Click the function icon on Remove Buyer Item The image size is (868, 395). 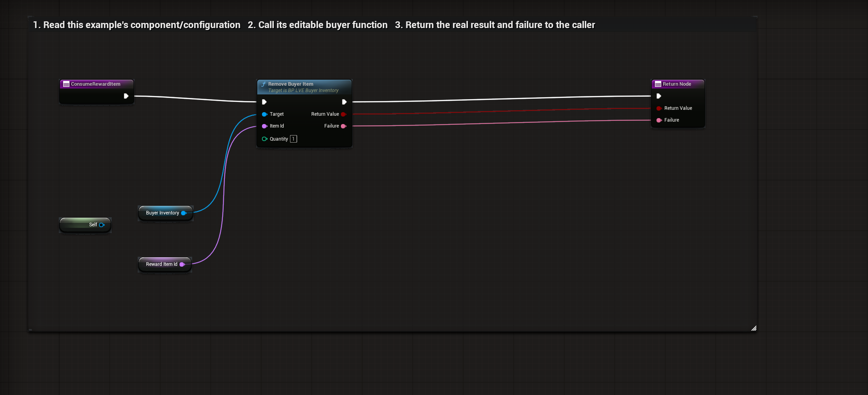[x=264, y=84]
